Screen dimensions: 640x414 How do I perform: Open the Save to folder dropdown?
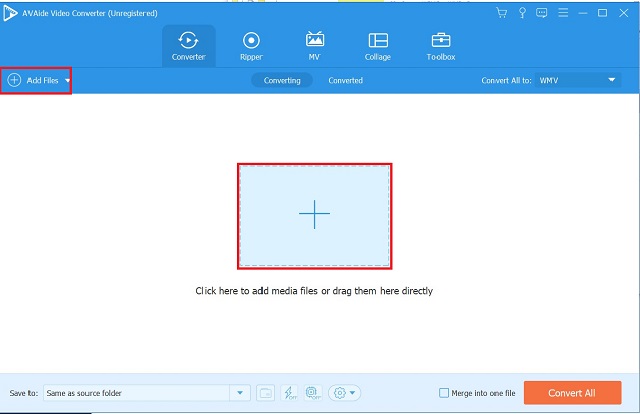click(x=240, y=393)
